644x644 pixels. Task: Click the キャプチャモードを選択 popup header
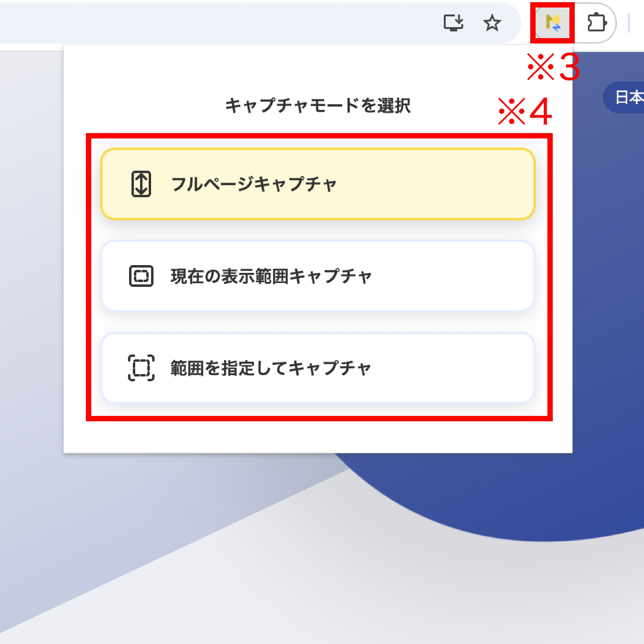tap(318, 105)
